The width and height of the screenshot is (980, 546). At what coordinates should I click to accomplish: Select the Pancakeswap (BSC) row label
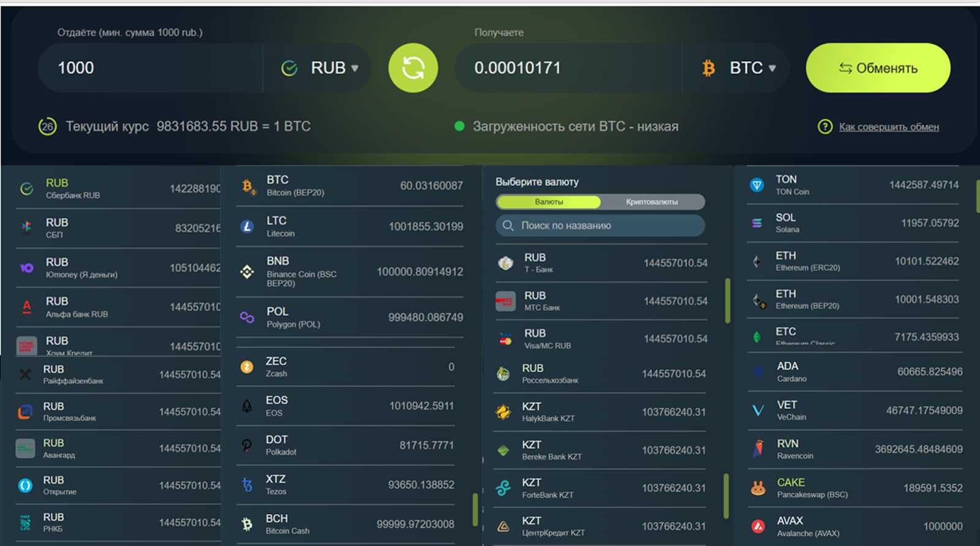[x=812, y=495]
